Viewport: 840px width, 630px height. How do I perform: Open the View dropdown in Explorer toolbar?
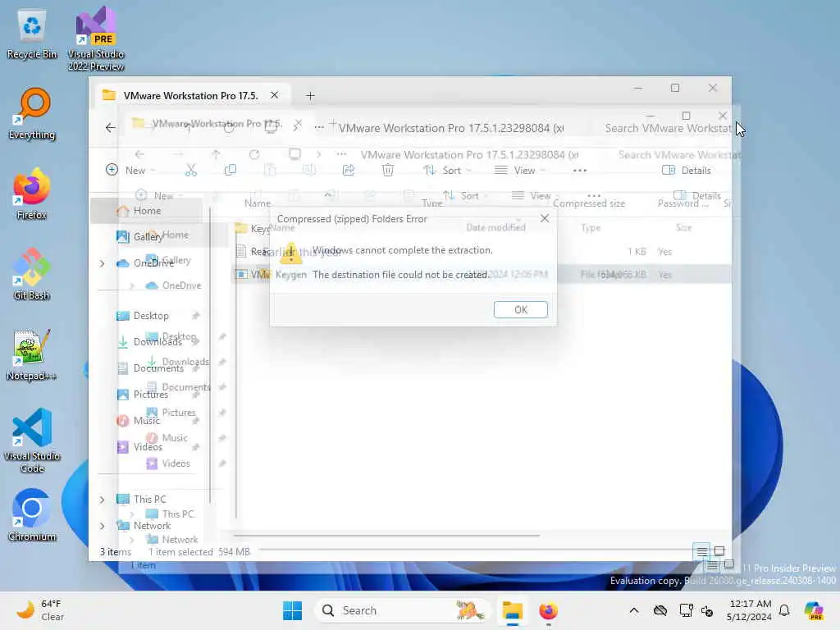click(x=518, y=170)
